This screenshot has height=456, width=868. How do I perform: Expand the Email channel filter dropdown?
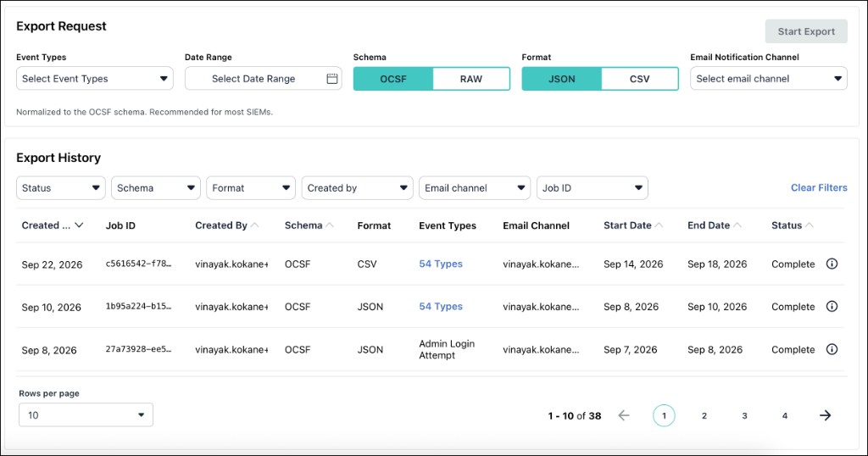[475, 188]
